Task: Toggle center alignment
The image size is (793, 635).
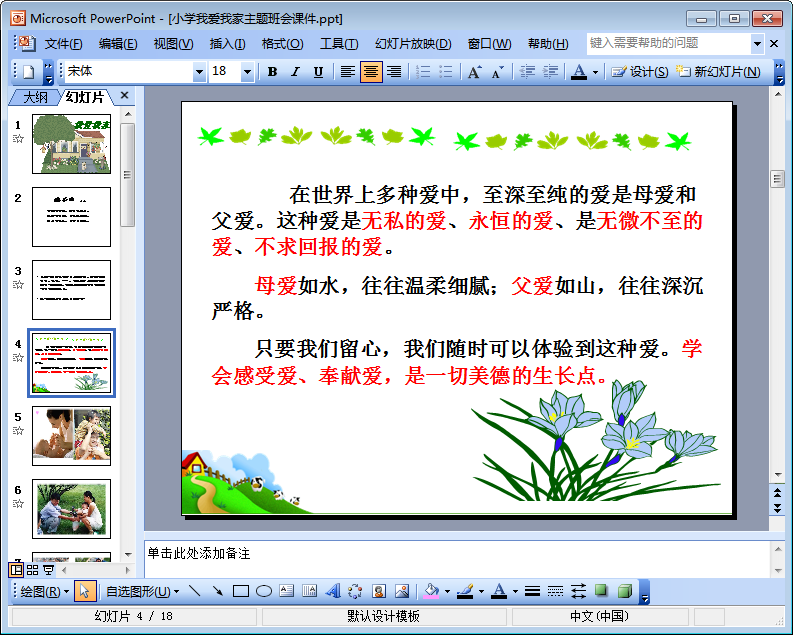Action: (x=371, y=72)
